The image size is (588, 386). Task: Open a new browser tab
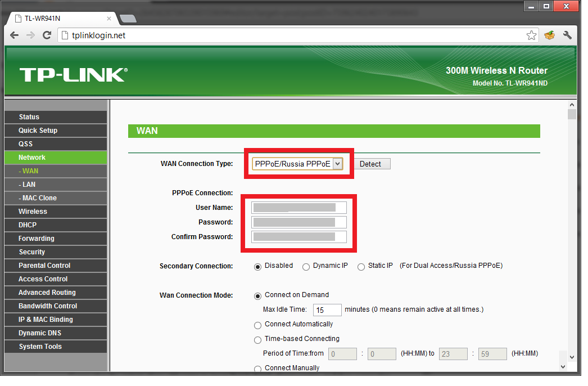[128, 19]
